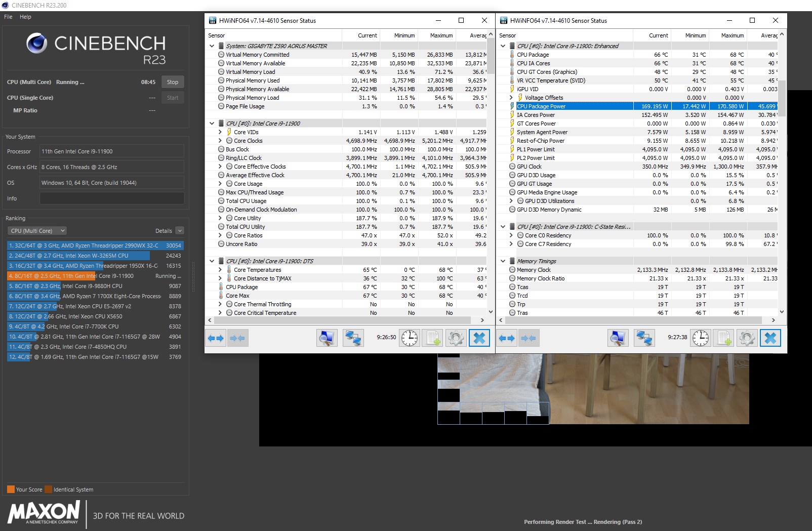Click the horizontal scrollbar right arrow in left HWiNFO window
812x531 pixels.
(482, 320)
